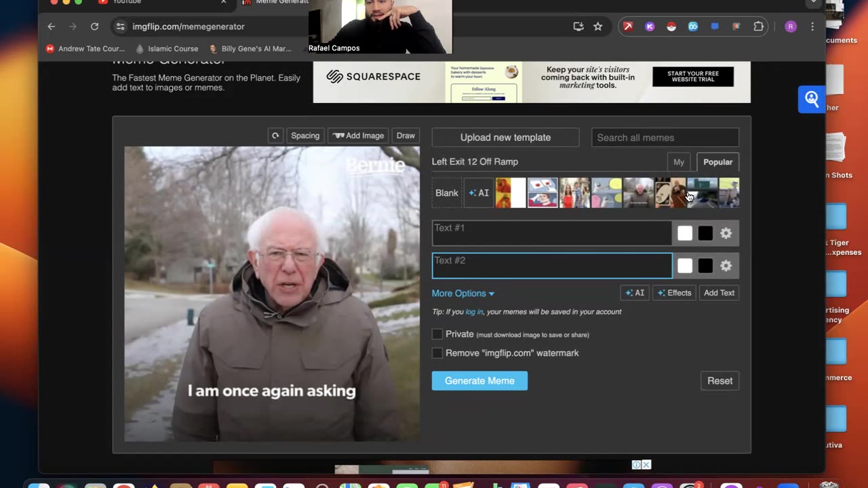
Task: Click Add Text button
Action: (x=719, y=293)
